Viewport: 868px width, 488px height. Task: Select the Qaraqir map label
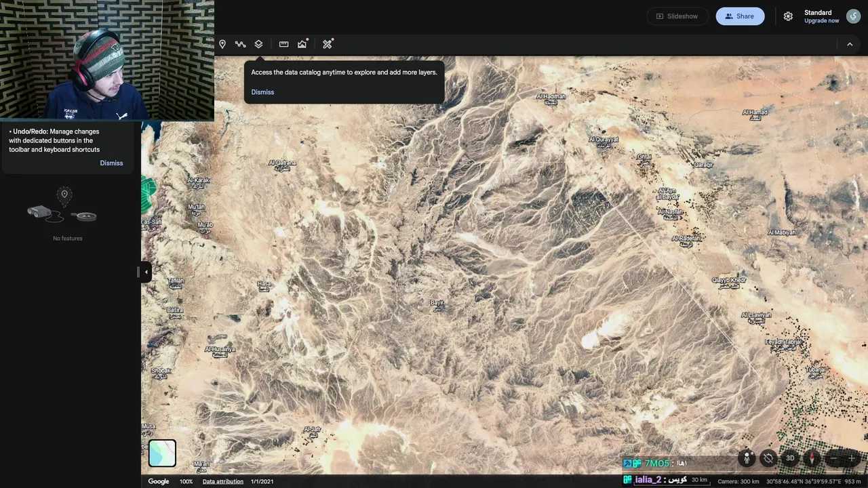[703, 165]
